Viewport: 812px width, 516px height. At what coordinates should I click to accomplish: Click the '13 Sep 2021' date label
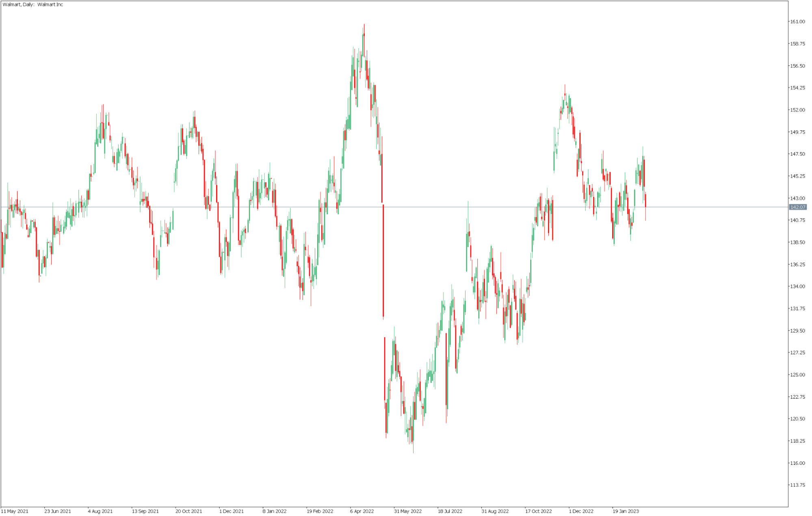pos(145,511)
